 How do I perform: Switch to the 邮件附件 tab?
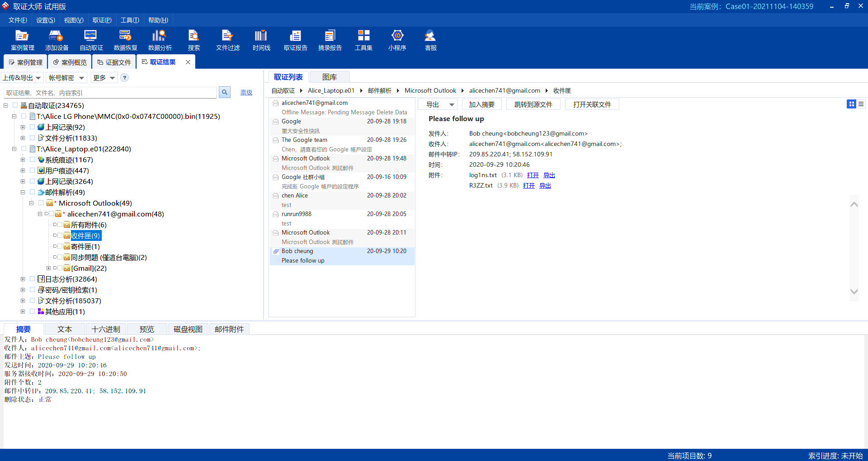[x=229, y=329]
